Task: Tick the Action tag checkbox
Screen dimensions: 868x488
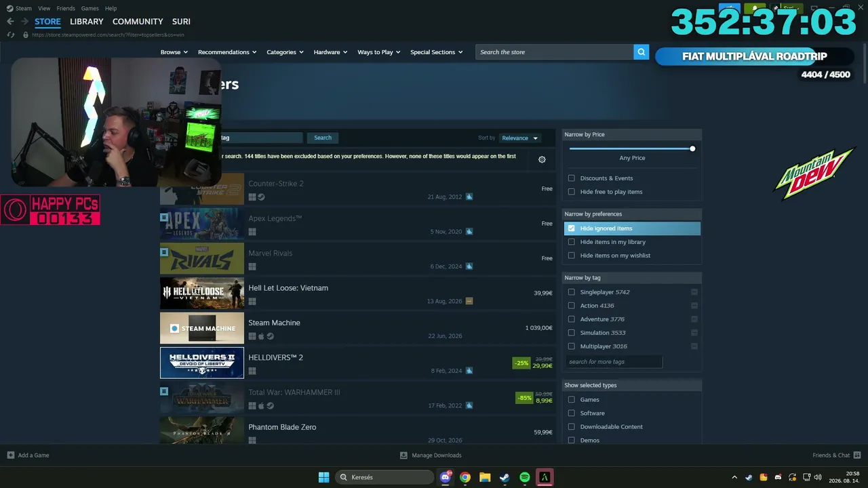Action: click(572, 306)
